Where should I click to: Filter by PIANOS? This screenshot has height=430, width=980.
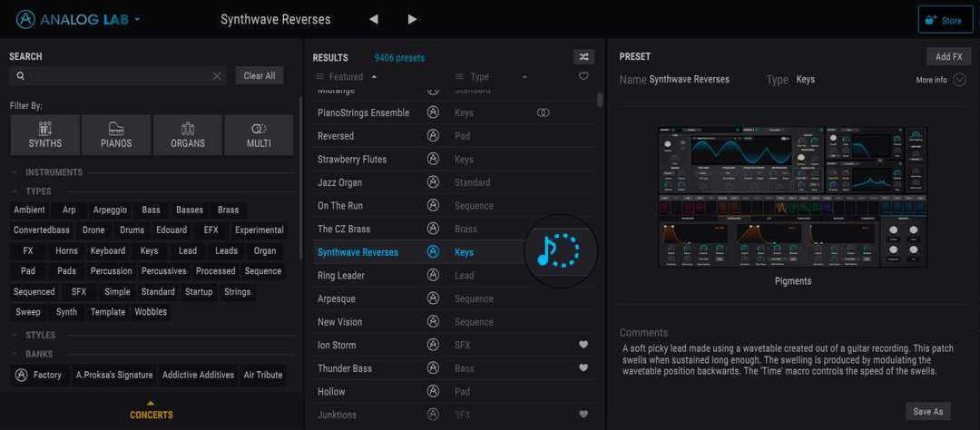116,135
